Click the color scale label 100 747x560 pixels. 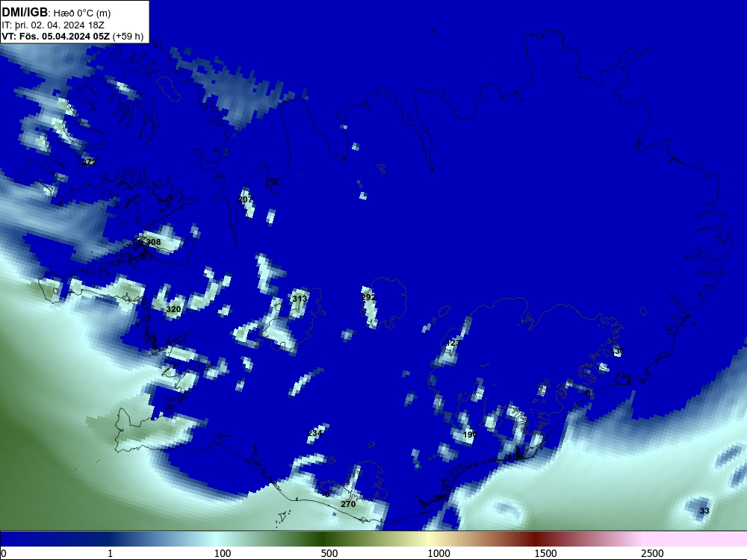(x=223, y=553)
